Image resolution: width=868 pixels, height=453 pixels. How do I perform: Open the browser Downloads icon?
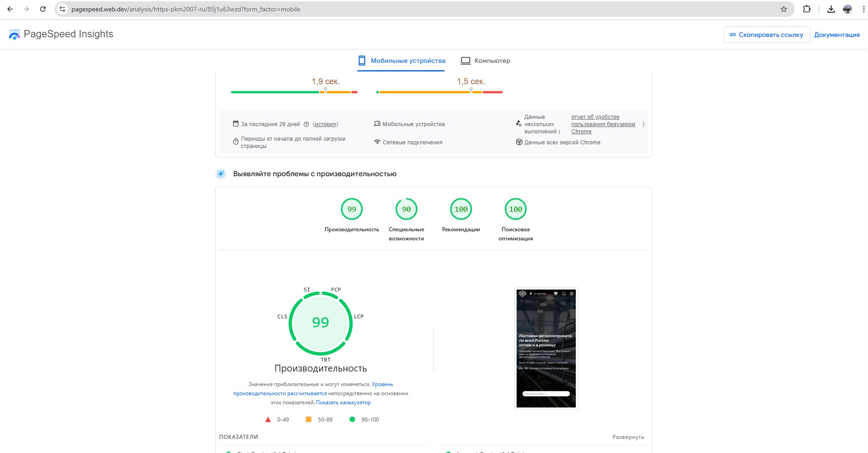point(832,9)
